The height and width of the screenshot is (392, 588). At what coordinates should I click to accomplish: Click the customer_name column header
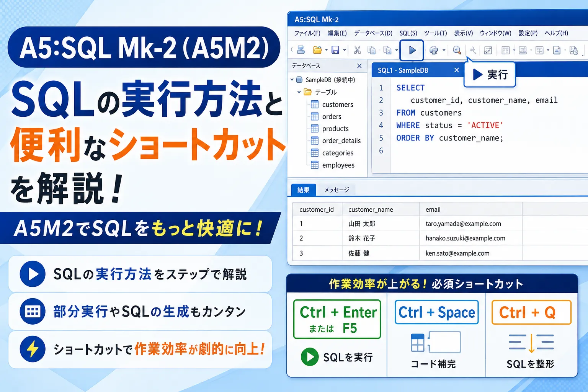tap(381, 209)
